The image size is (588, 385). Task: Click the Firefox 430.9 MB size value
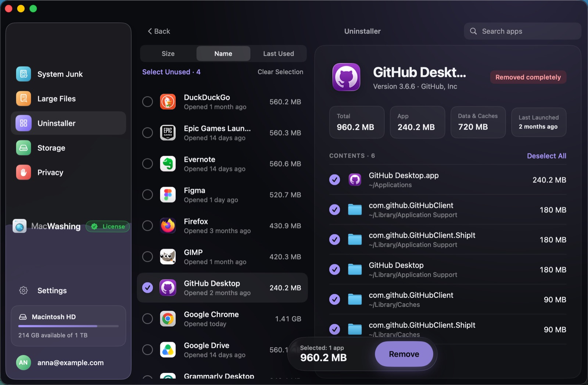[285, 226]
